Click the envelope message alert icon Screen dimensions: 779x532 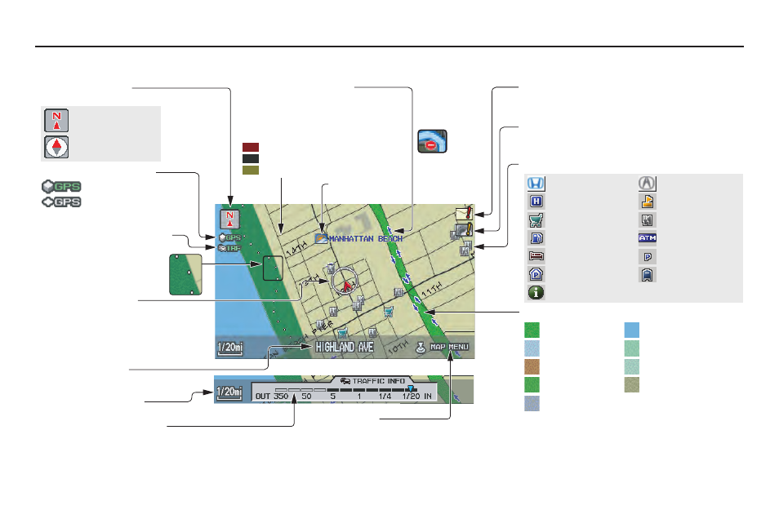click(x=465, y=215)
